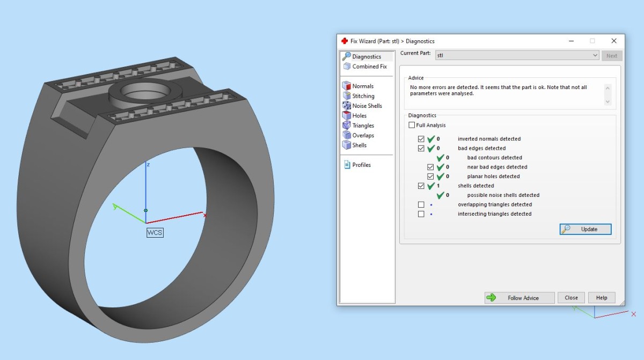Select the Overlaps page icon
This screenshot has width=644, height=360.
(x=347, y=135)
